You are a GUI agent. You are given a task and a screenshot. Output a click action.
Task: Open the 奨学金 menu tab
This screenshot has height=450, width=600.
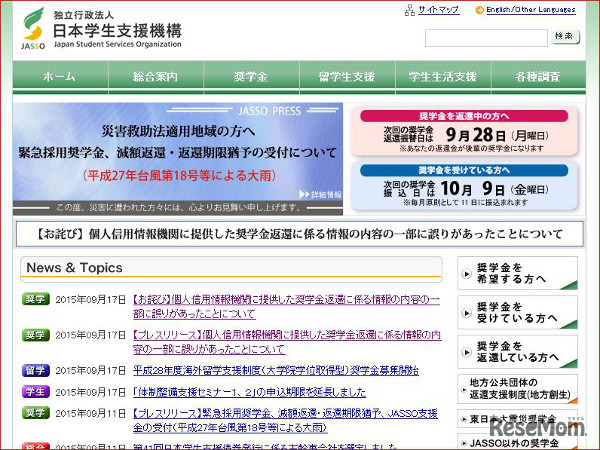point(251,77)
